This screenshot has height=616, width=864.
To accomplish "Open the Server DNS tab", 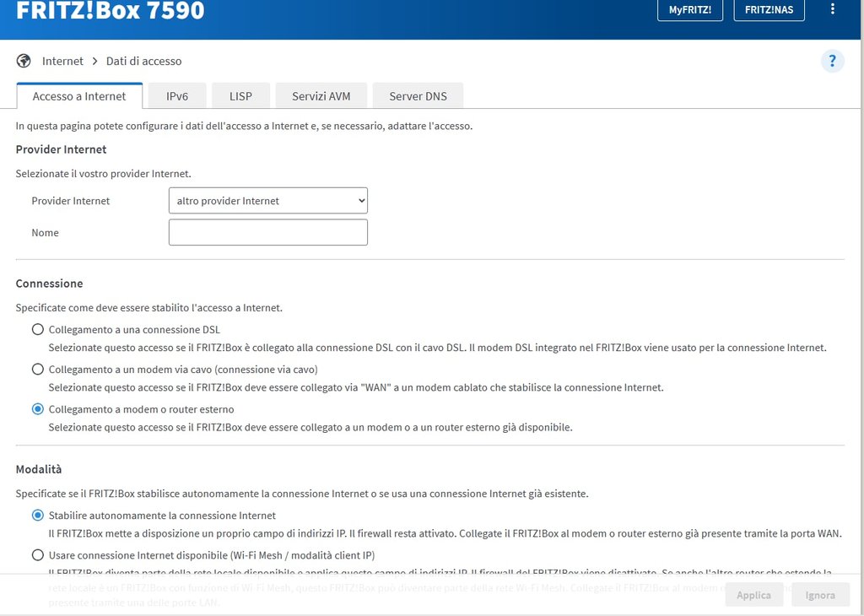I will click(x=418, y=96).
